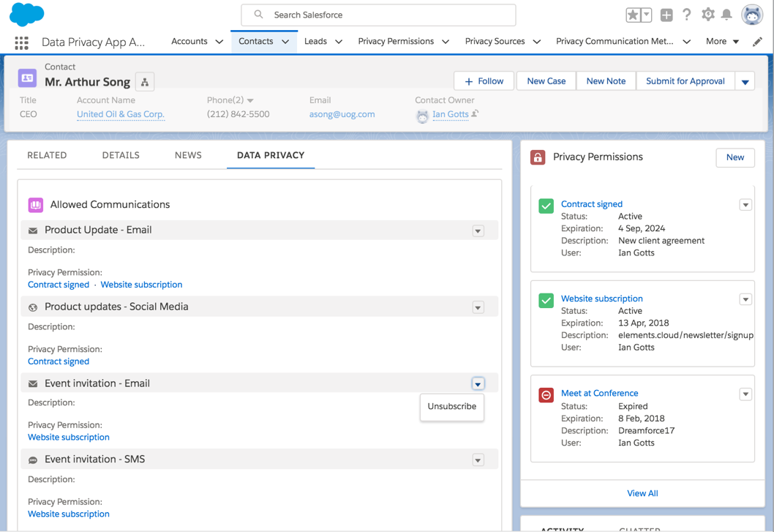Open the Leads tab dropdown chevron
The image size is (774, 532).
(339, 42)
